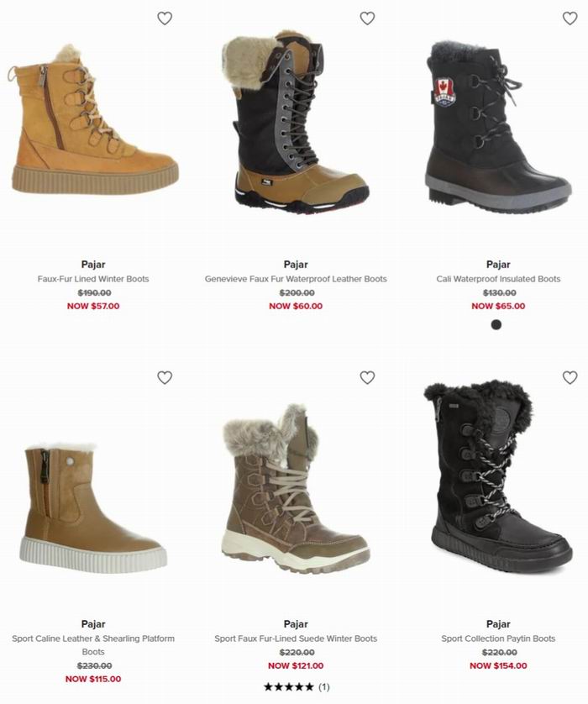Open Sport Caline Leather & Shearling title

tap(93, 644)
